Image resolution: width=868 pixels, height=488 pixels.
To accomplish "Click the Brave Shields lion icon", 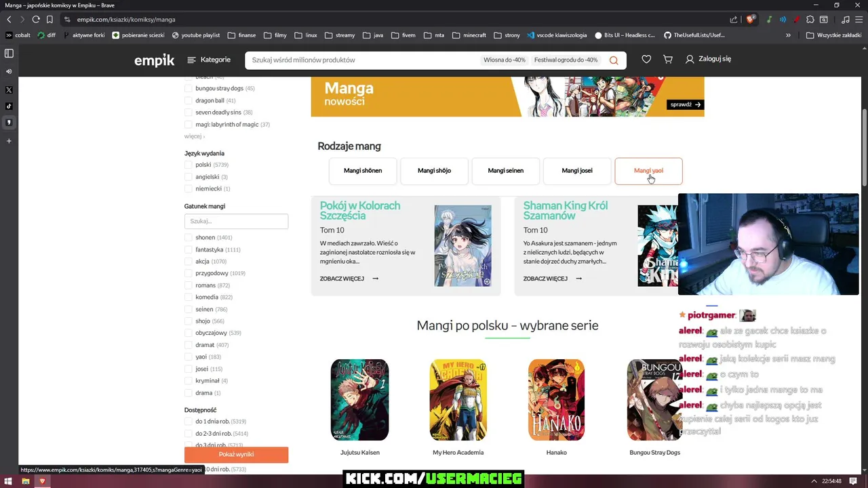I will [x=750, y=20].
